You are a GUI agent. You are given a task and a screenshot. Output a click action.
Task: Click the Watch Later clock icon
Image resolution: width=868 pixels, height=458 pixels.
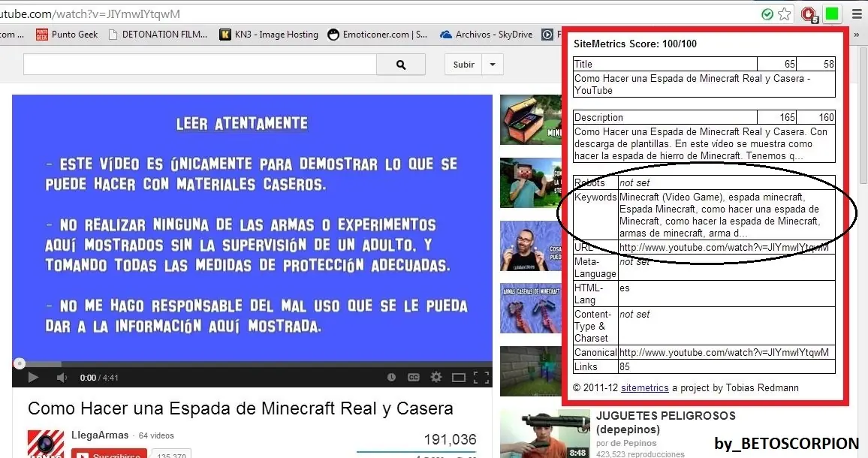click(x=391, y=378)
